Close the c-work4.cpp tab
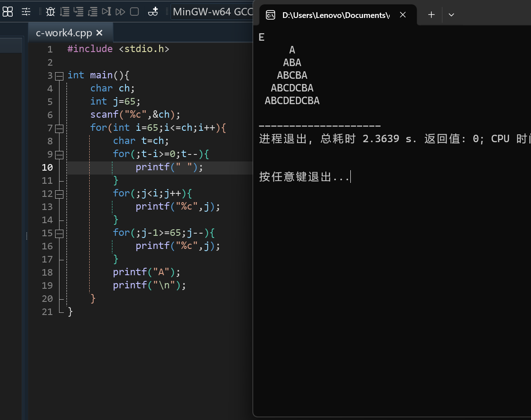The width and height of the screenshot is (531, 420). click(x=98, y=32)
